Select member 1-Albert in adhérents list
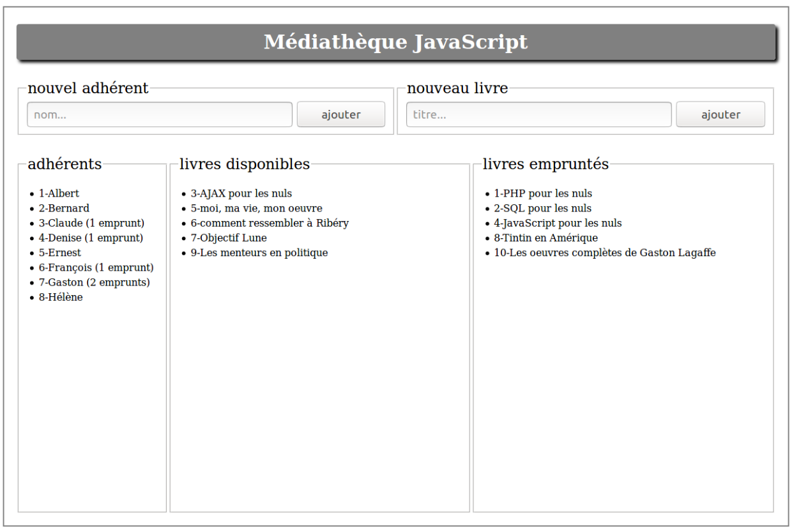 coord(59,194)
